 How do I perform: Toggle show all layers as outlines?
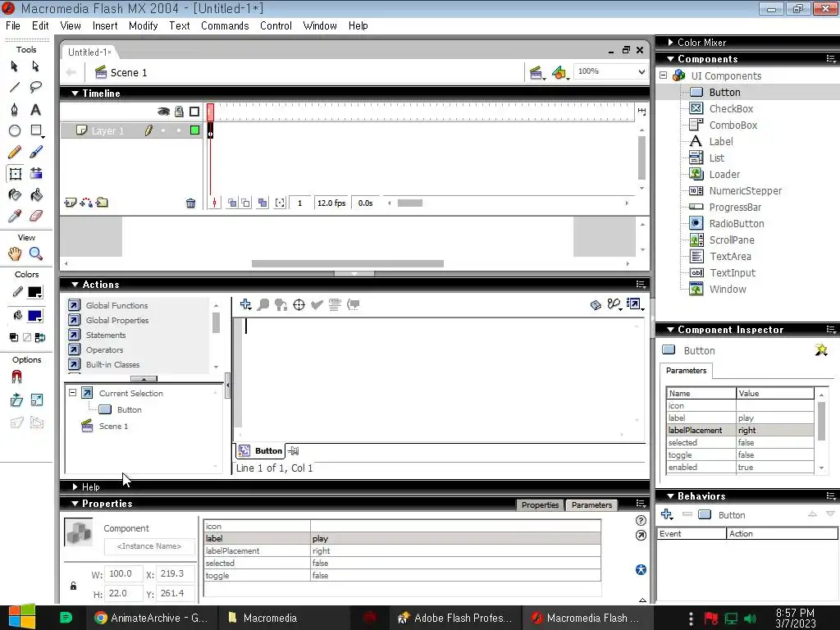(194, 112)
